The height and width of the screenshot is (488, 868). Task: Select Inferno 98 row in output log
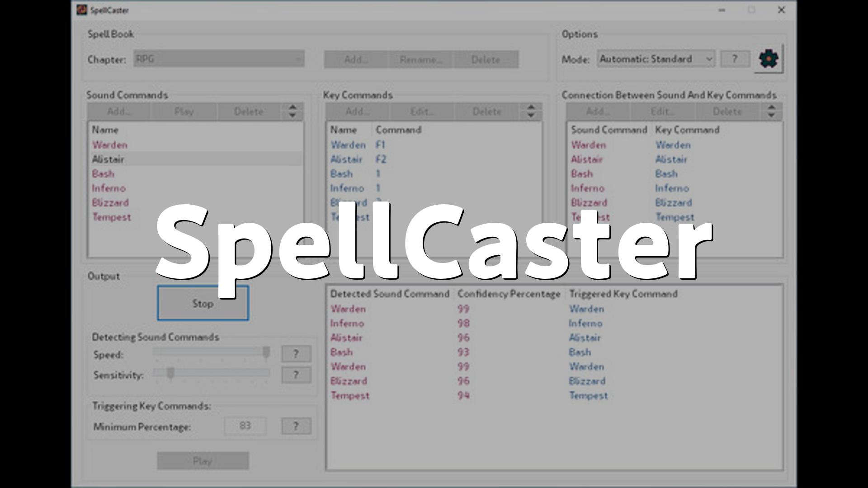(554, 324)
